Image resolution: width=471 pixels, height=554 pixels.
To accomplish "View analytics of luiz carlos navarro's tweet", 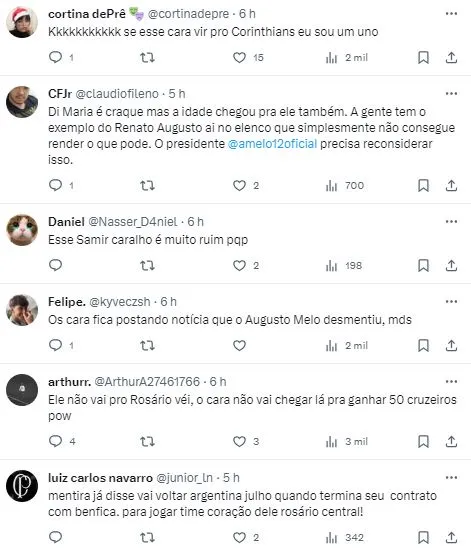I will pyautogui.click(x=345, y=537).
